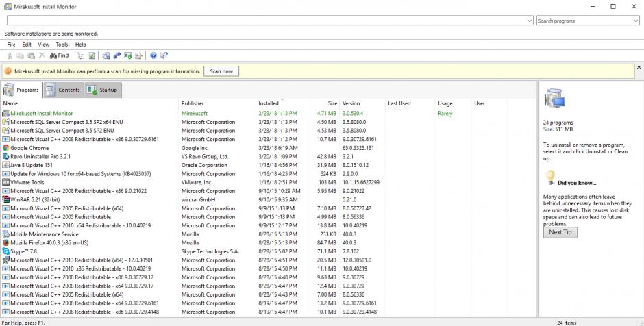The image size is (644, 326).
Task: Click version cell '65.0.3325.181'
Action: coord(358,148)
